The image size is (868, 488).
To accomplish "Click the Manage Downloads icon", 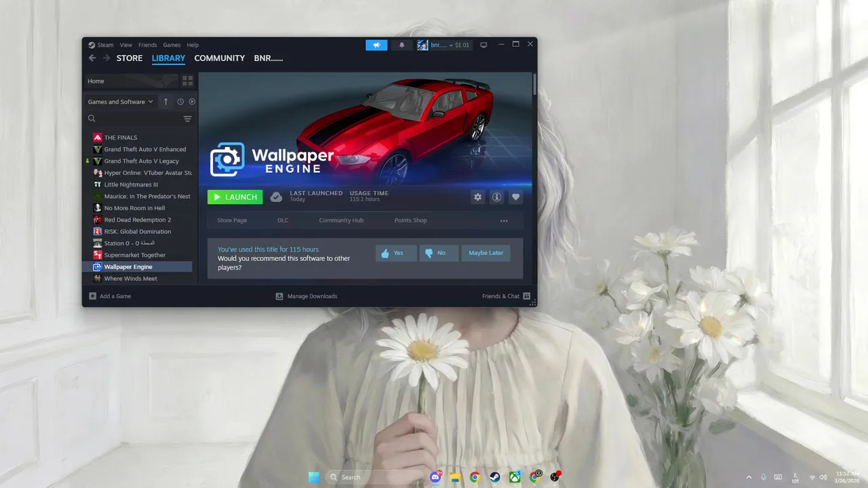I will [279, 296].
